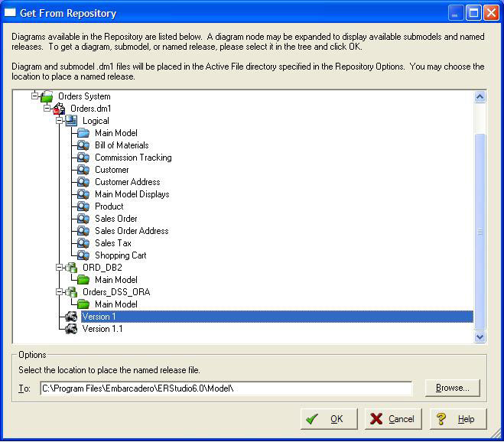Select the Shopping Cart submodel

121,255
